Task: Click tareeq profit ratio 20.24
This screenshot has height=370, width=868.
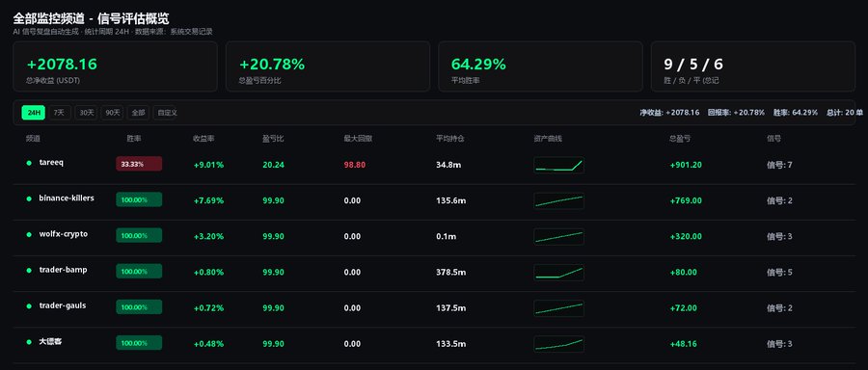Action: coord(274,165)
